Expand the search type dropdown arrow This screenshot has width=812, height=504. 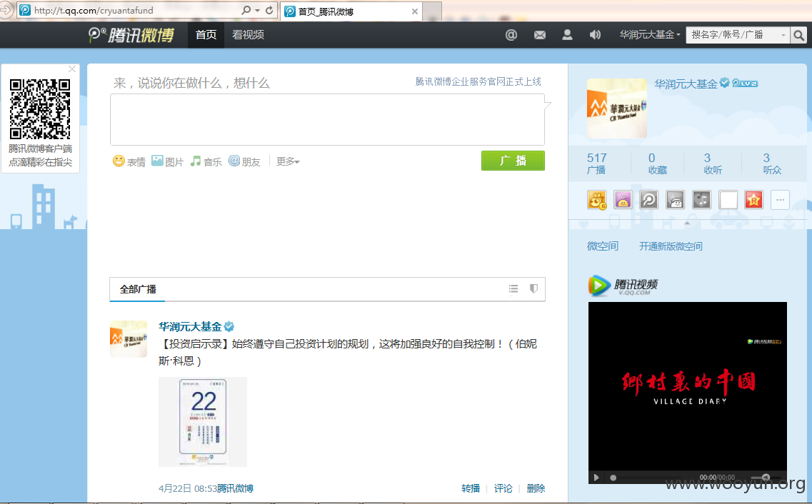(x=783, y=35)
